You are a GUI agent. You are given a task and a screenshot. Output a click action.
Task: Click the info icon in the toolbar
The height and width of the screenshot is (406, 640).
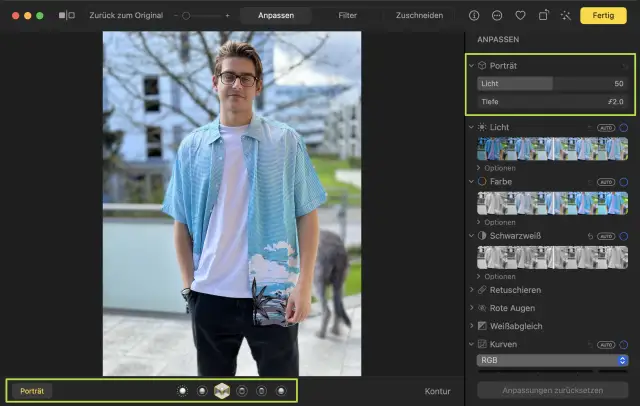tap(474, 16)
